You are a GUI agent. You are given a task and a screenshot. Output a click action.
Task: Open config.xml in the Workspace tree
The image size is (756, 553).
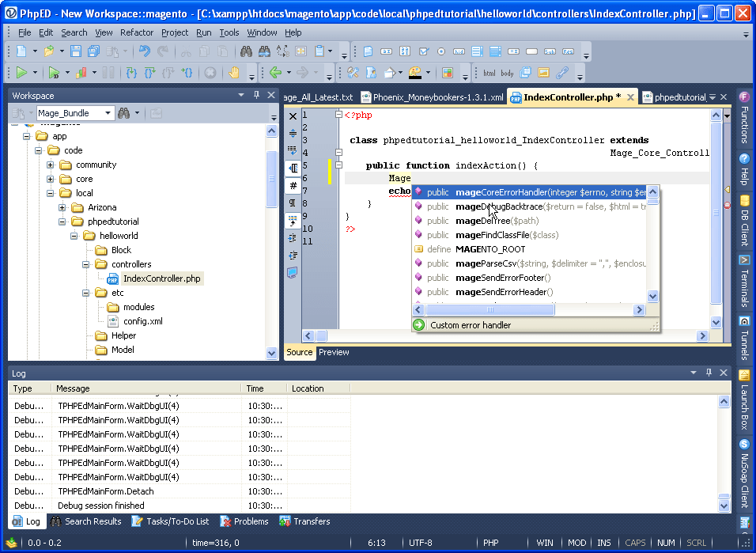(x=142, y=321)
